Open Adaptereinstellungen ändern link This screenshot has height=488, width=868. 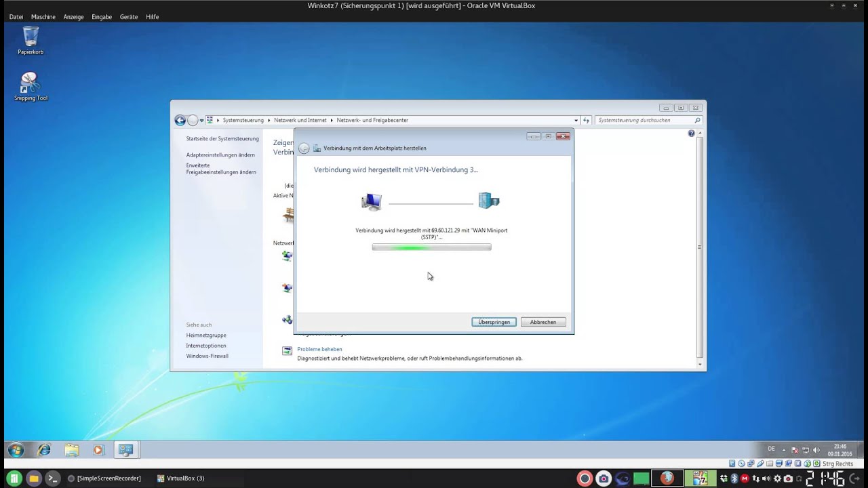(220, 155)
